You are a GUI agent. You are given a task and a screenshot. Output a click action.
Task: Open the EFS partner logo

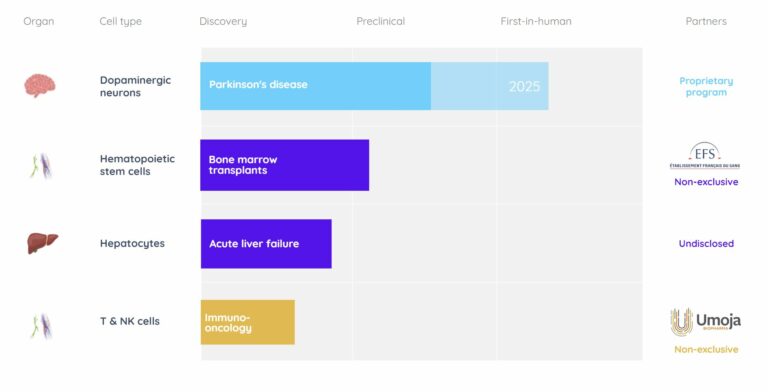pos(705,156)
